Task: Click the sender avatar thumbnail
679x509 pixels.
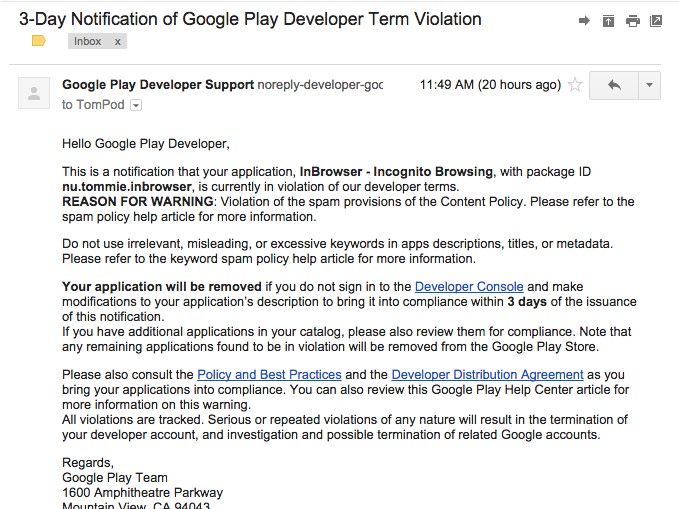Action: 34,93
